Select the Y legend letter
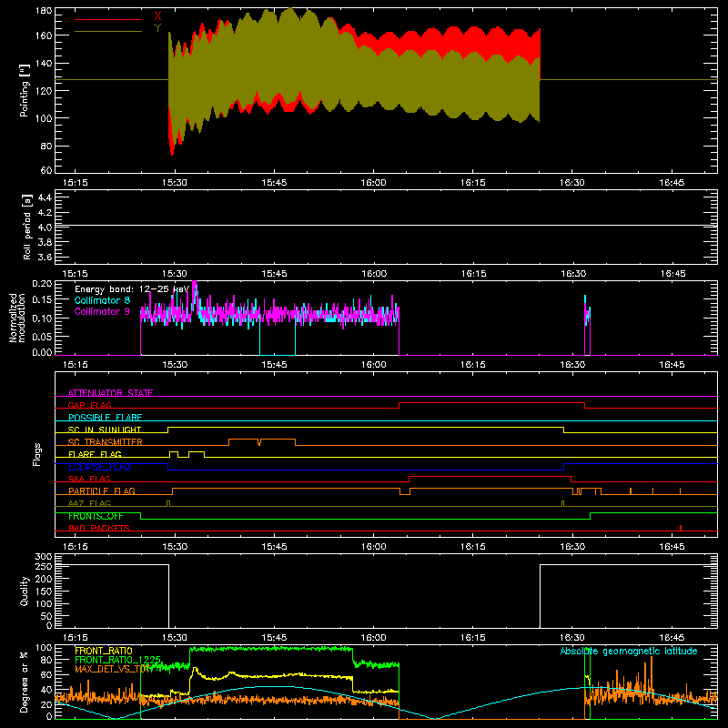This screenshot has height=728, width=728. 157,28
